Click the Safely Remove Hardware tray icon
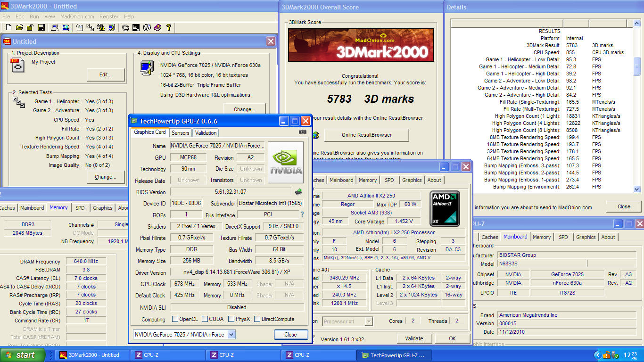644x362 pixels. coord(616,355)
